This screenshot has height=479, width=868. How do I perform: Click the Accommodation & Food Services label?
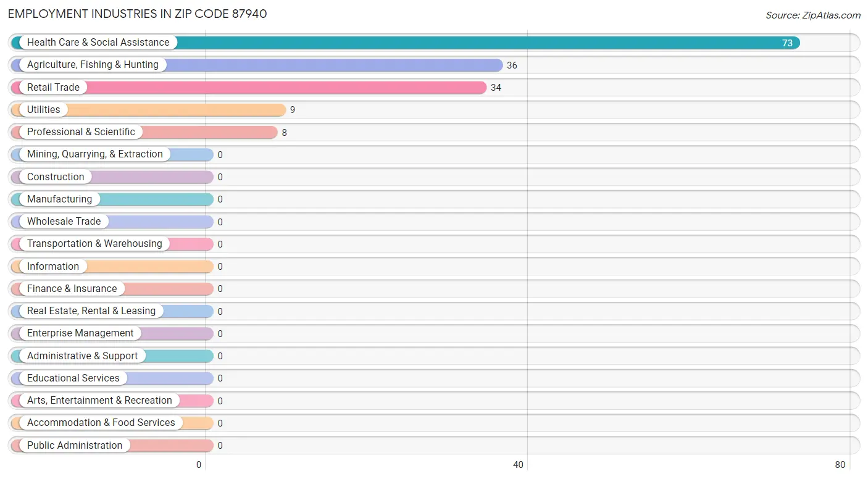[101, 423]
